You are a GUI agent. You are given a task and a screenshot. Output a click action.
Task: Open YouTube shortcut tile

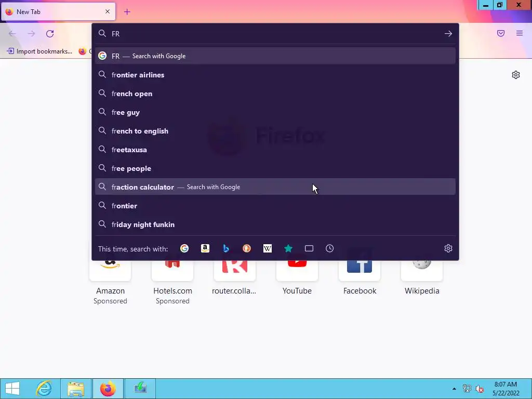pyautogui.click(x=297, y=278)
